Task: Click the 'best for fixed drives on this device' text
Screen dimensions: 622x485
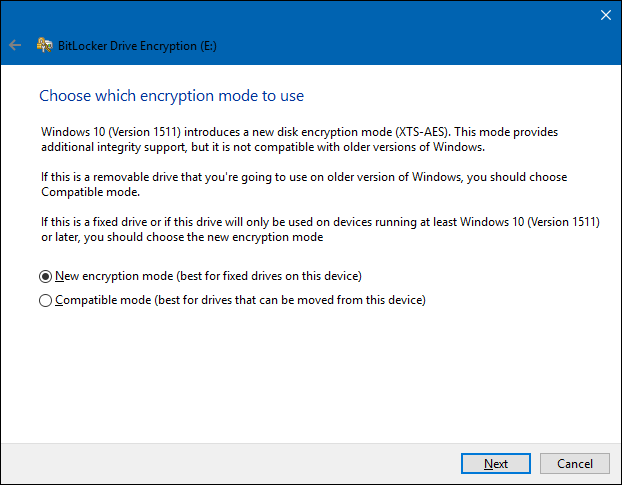Action: click(262, 276)
